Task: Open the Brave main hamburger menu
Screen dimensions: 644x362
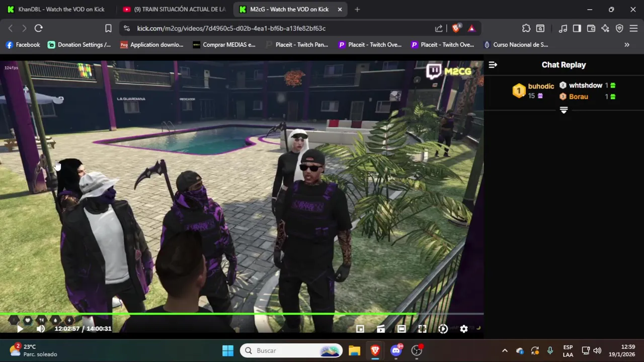Action: pyautogui.click(x=633, y=28)
